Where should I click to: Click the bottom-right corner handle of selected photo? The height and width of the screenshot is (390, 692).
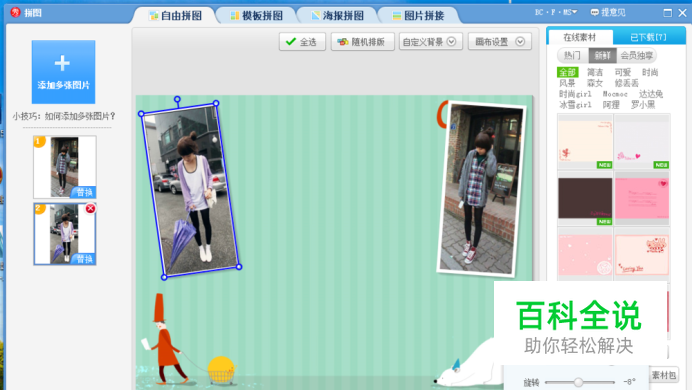(239, 267)
